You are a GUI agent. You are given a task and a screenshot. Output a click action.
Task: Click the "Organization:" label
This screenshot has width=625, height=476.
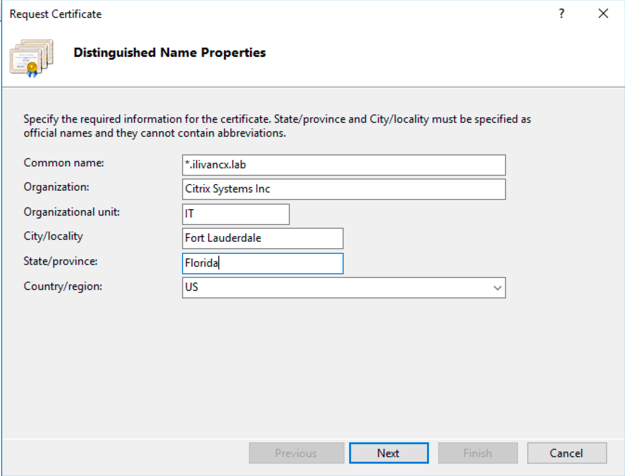56,187
